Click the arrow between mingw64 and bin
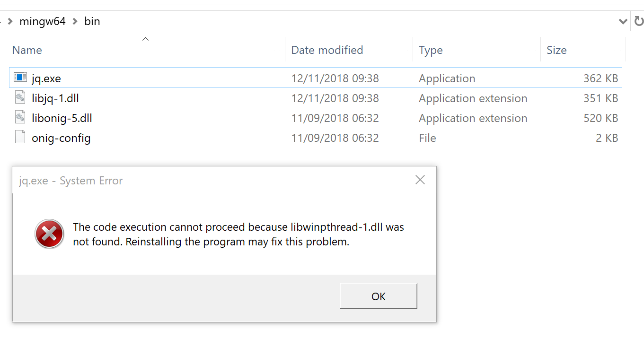Viewport: 644px width, 356px height. pyautogui.click(x=74, y=21)
